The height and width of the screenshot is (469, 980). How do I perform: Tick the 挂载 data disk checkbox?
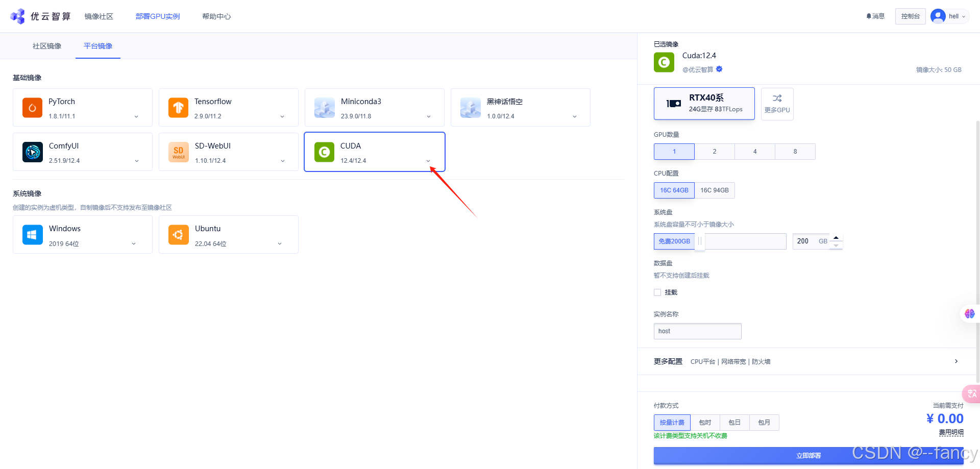click(657, 292)
